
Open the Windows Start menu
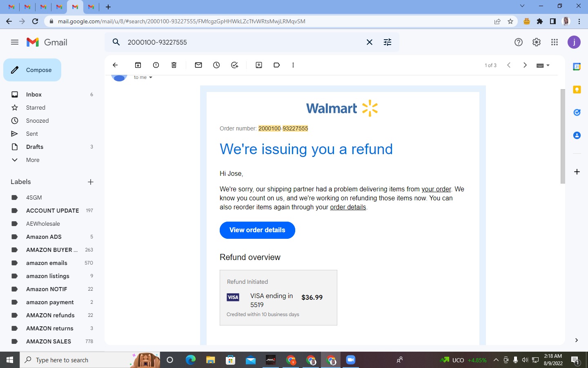point(10,360)
